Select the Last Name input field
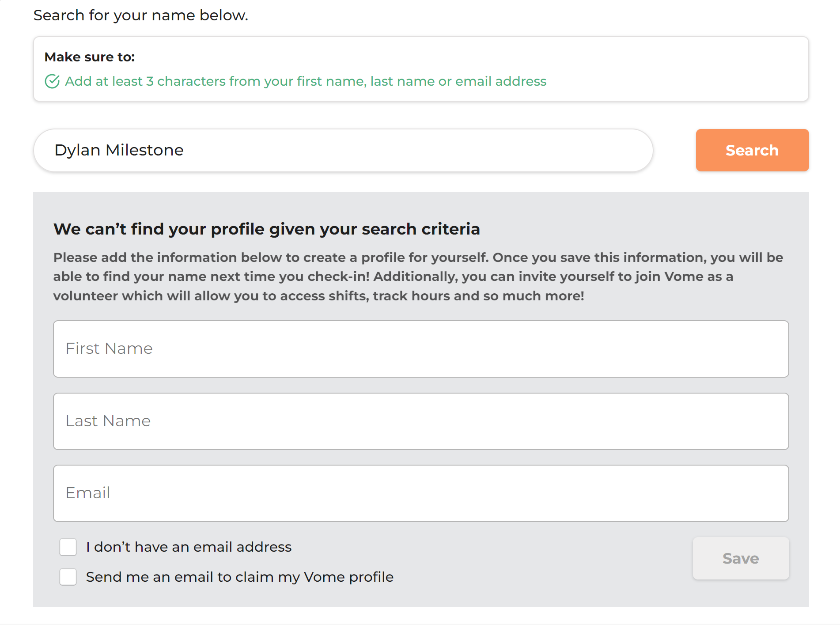840x625 pixels. click(420, 421)
